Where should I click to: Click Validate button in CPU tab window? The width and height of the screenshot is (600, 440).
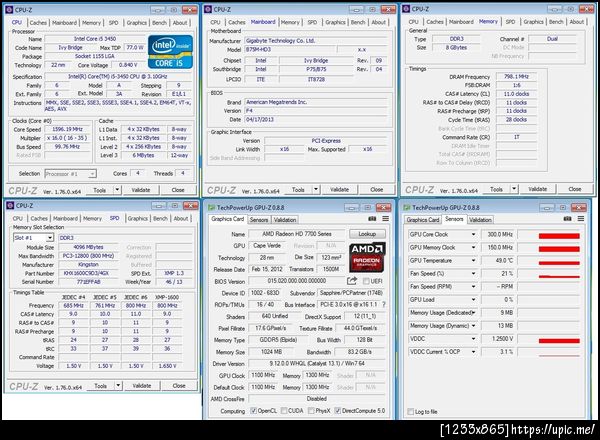[x=140, y=190]
